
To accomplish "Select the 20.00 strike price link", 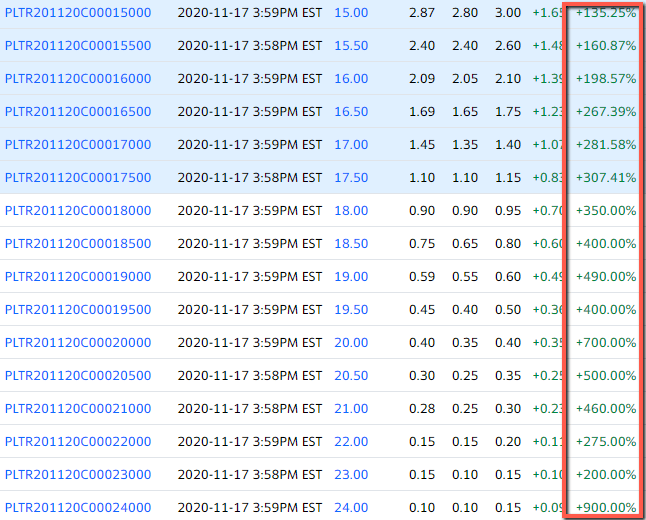I will coord(351,342).
